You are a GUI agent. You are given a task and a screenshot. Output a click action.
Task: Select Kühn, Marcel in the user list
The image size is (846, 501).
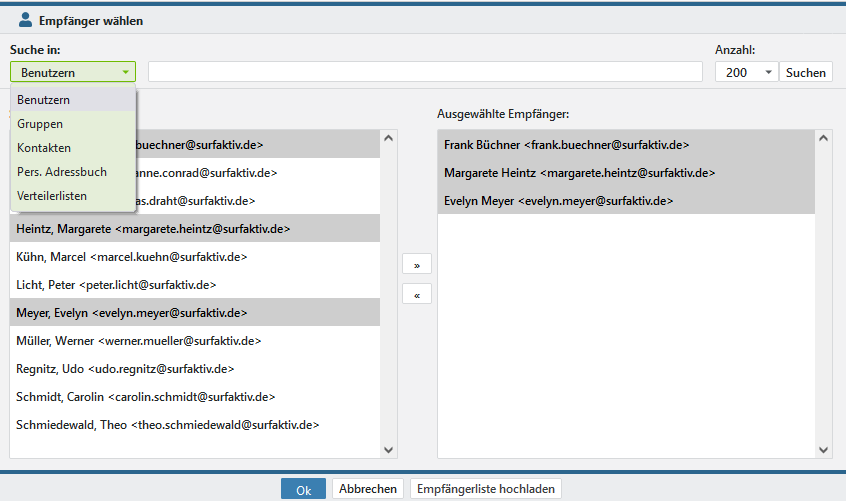coord(132,257)
